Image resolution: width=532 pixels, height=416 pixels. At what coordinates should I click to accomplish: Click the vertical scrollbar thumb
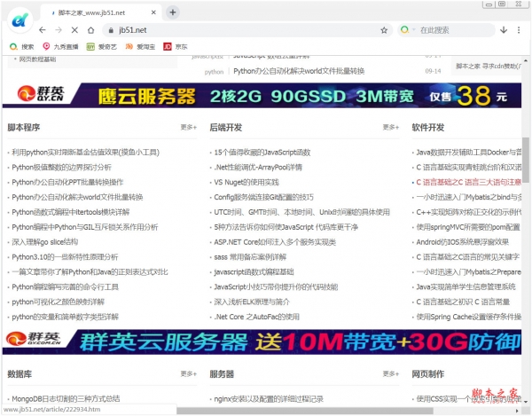526,160
